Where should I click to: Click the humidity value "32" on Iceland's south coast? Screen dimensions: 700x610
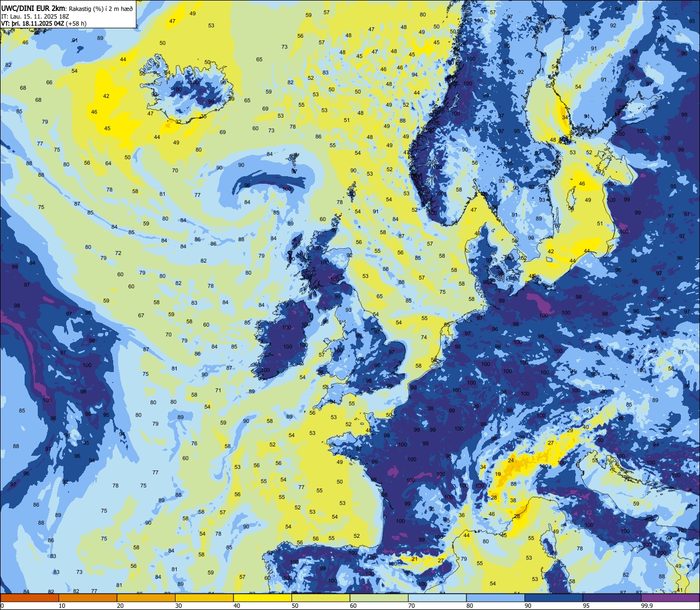(x=178, y=121)
